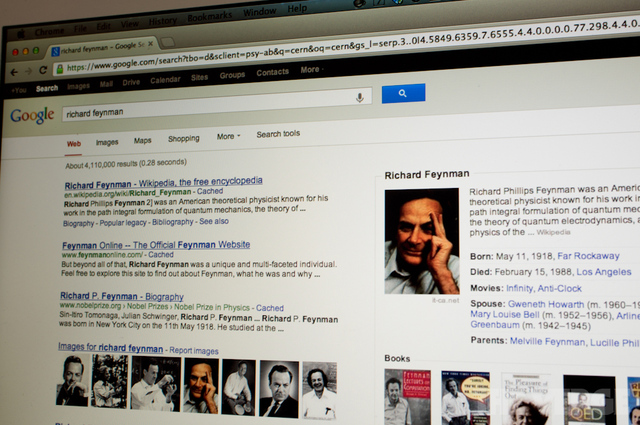Click the large Feynman portrait in the info panel

point(422,241)
